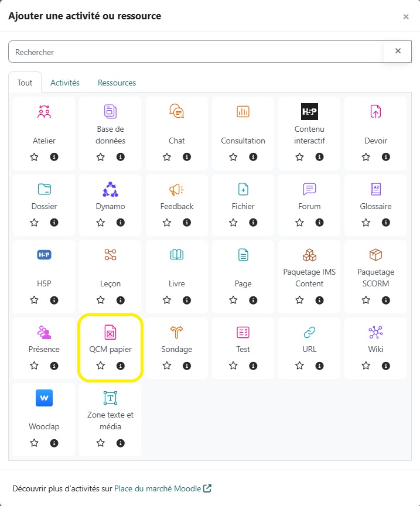This screenshot has height=506, width=420.
Task: Select the Forum activity icon
Action: coord(309,189)
